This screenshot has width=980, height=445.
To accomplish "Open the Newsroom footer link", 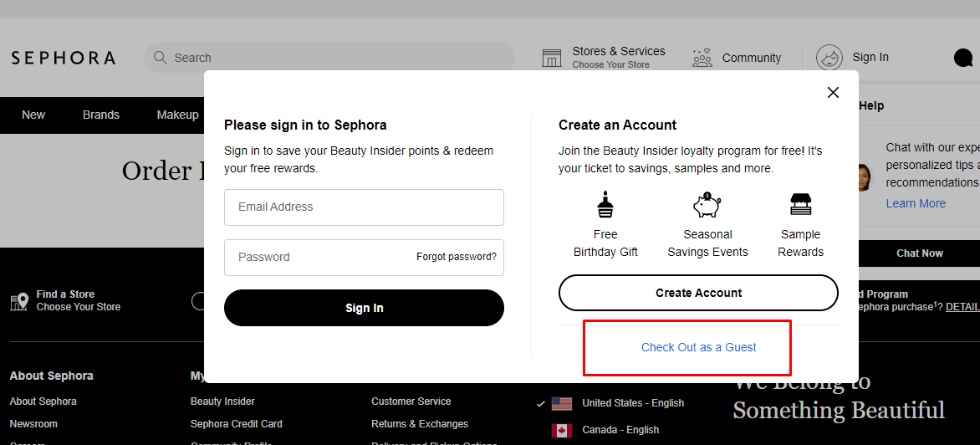I will pos(33,424).
